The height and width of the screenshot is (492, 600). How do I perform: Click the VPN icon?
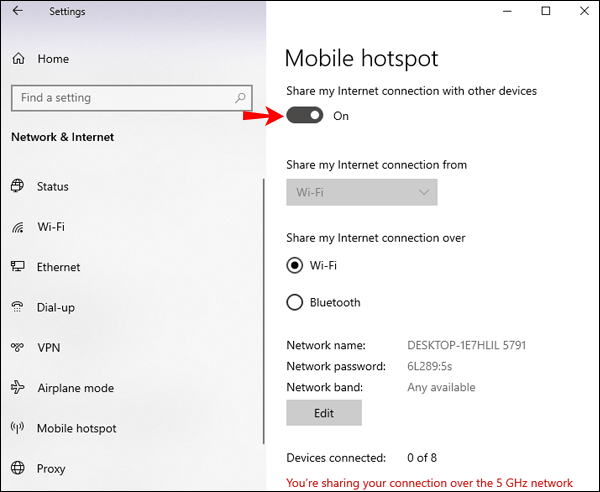click(x=17, y=348)
